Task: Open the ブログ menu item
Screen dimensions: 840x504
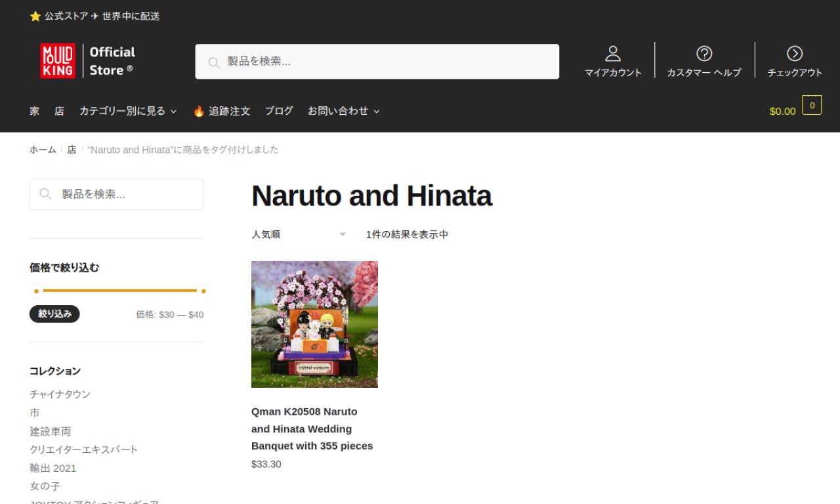Action: pos(279,111)
